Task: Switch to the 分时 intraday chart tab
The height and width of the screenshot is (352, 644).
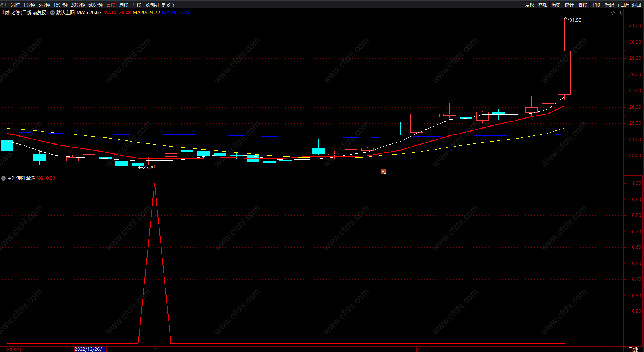Action: [15, 5]
